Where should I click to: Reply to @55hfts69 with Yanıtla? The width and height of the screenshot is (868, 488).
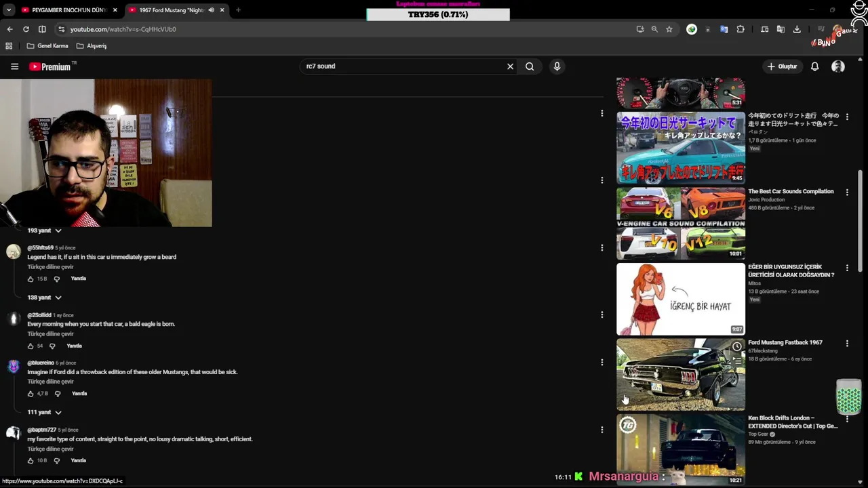pos(79,279)
